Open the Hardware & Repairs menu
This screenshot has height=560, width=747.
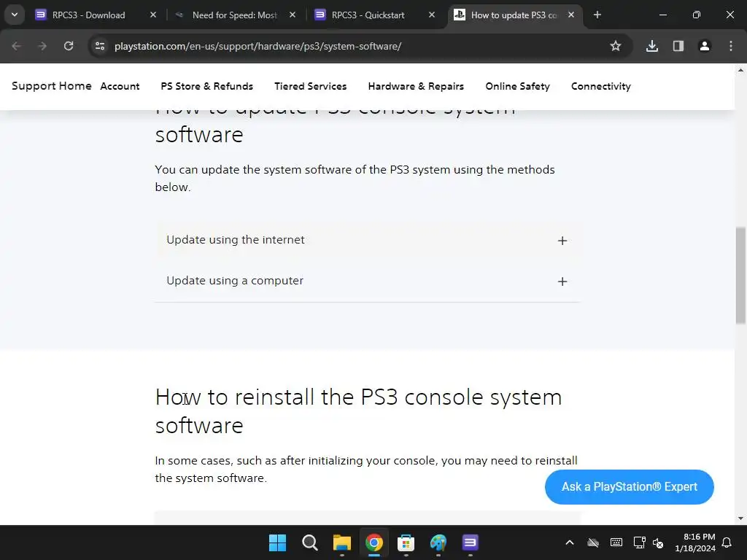click(x=416, y=86)
